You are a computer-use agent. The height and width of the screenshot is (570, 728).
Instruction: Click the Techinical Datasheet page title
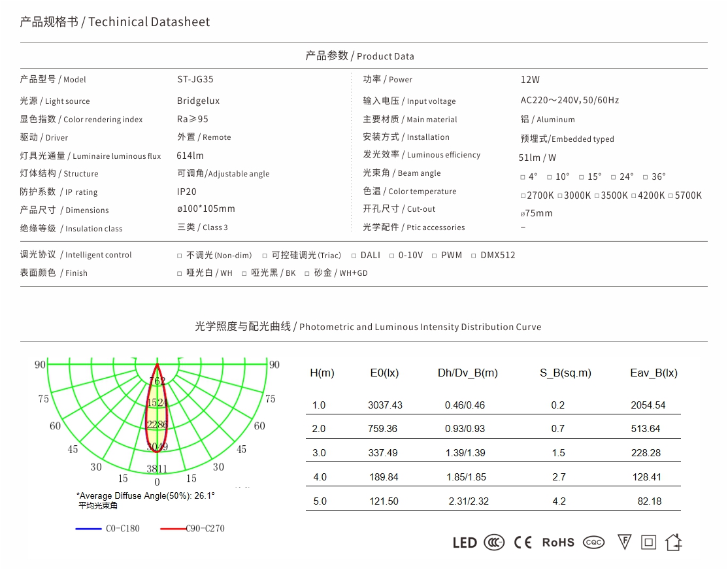[x=114, y=22]
